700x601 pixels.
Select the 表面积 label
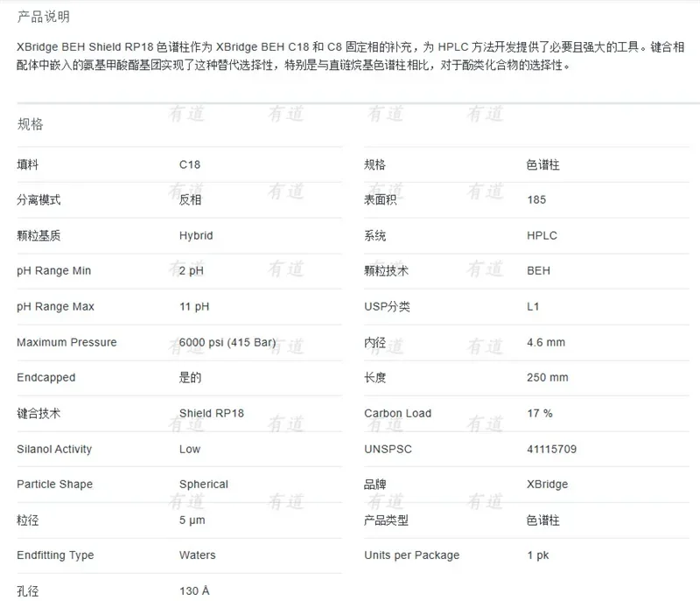coord(380,199)
